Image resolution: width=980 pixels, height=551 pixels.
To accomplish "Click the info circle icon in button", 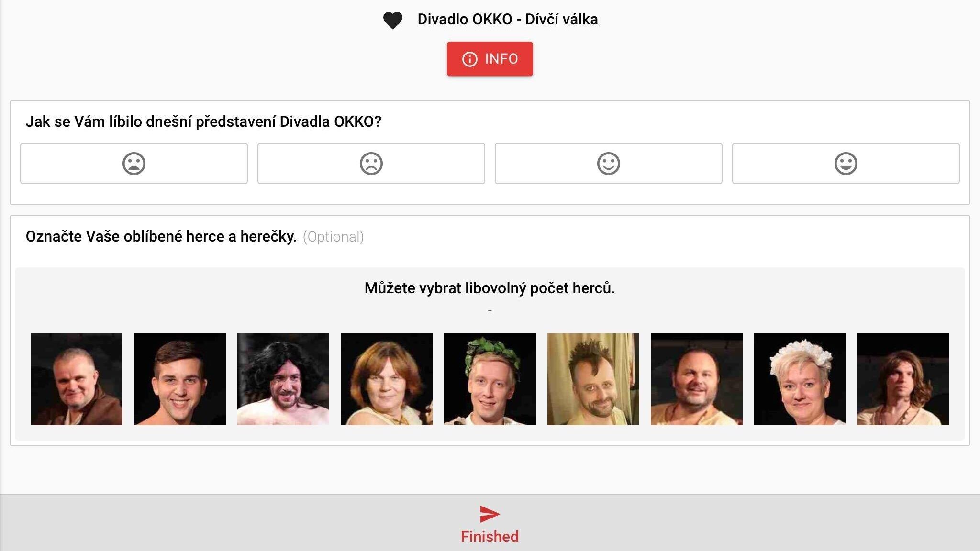I will pyautogui.click(x=469, y=59).
